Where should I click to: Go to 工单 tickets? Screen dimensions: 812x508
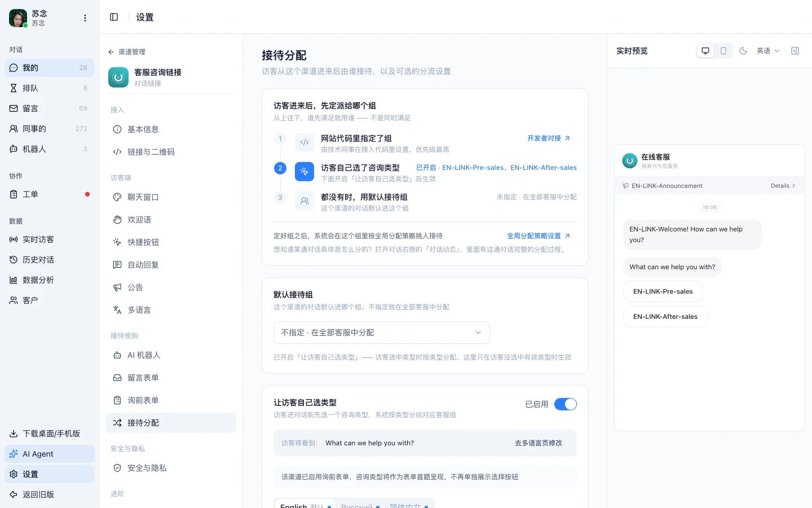pos(49,194)
